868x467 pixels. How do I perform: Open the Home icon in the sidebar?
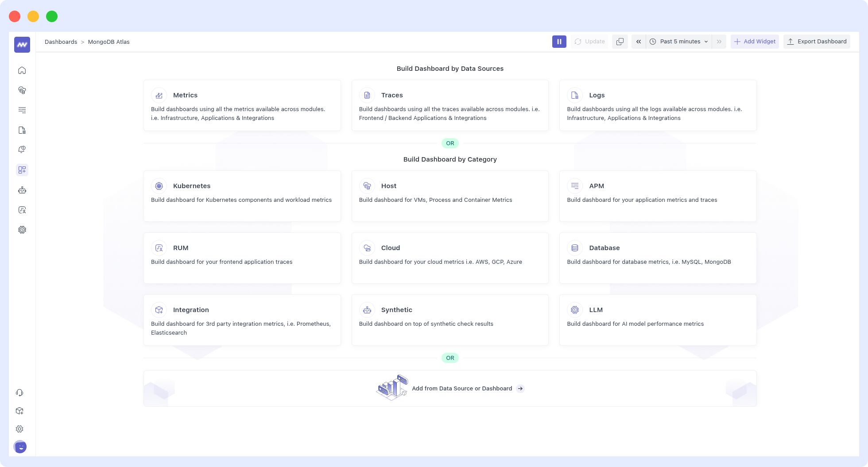pos(22,70)
